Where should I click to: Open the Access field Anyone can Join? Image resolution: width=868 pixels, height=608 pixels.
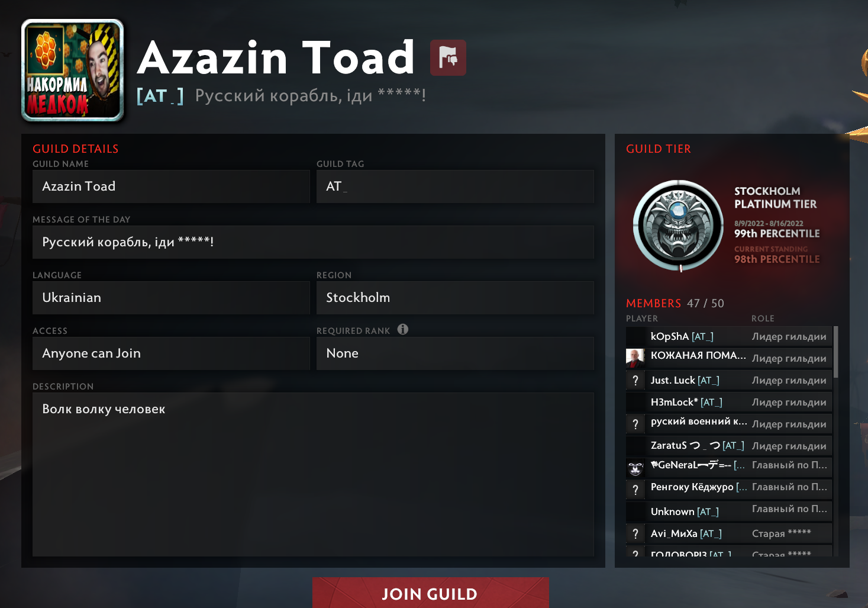pyautogui.click(x=171, y=353)
